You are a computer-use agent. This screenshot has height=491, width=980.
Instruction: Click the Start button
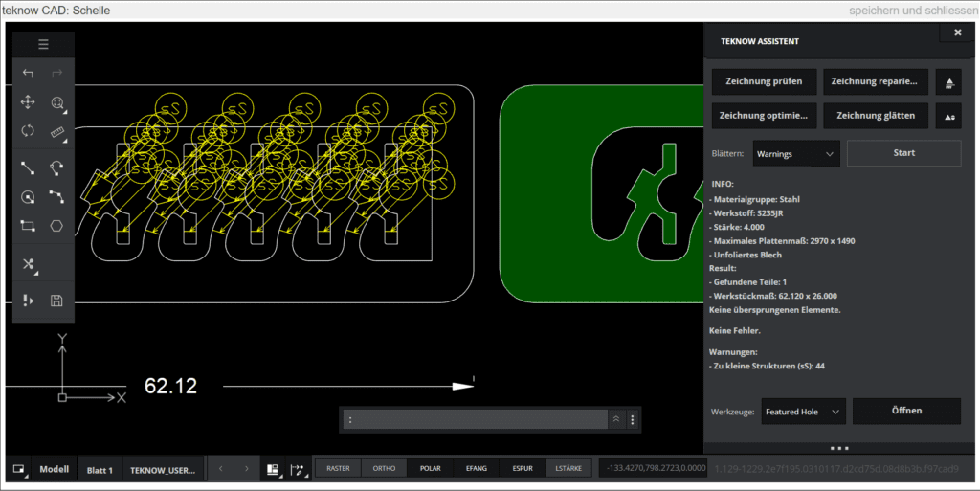[903, 153]
